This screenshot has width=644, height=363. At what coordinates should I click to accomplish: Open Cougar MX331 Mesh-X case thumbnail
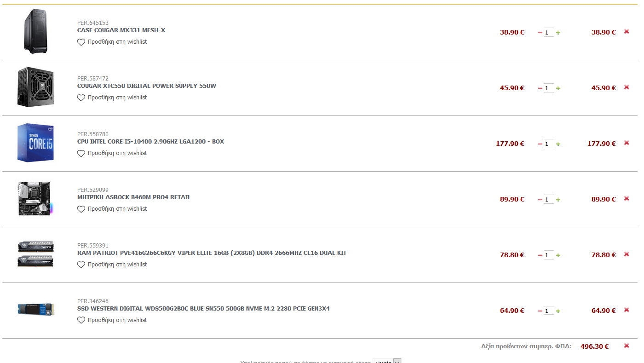coord(35,31)
